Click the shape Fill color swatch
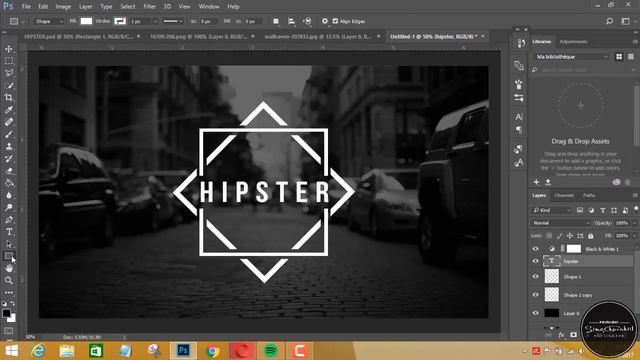The width and height of the screenshot is (640, 360). pyautogui.click(x=86, y=21)
